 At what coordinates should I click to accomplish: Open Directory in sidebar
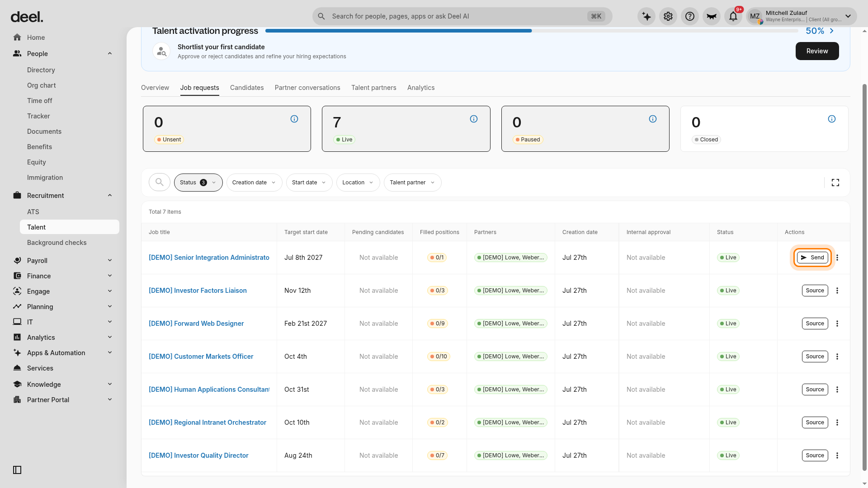point(70,70)
